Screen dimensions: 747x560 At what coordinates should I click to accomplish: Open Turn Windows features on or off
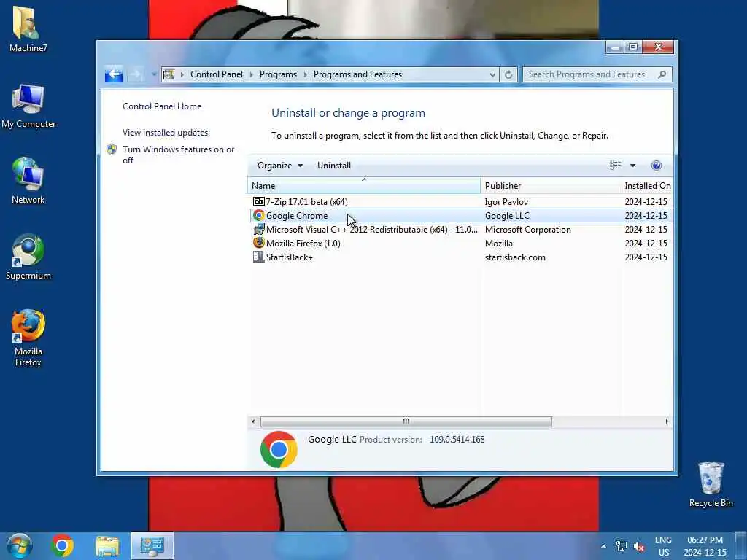[178, 155]
